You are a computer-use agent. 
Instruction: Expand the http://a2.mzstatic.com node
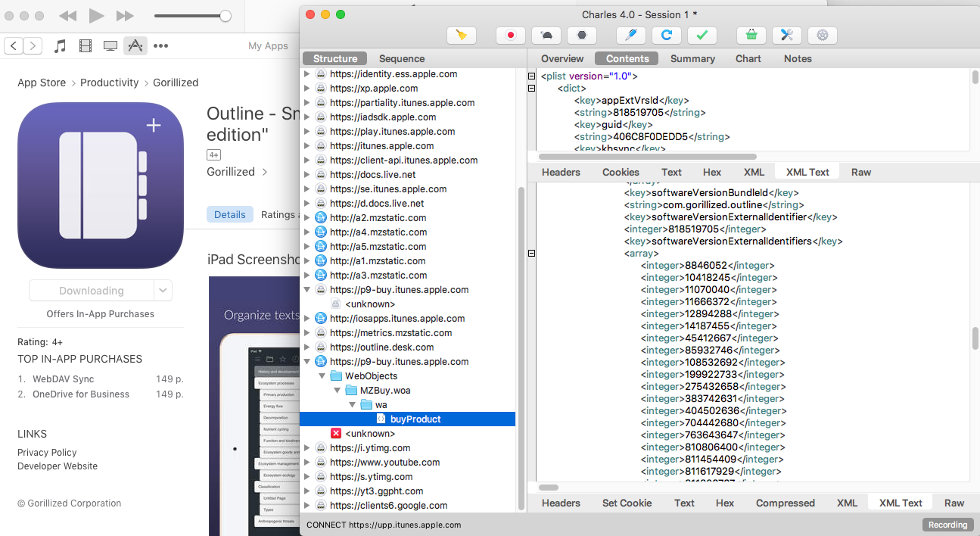click(x=306, y=218)
